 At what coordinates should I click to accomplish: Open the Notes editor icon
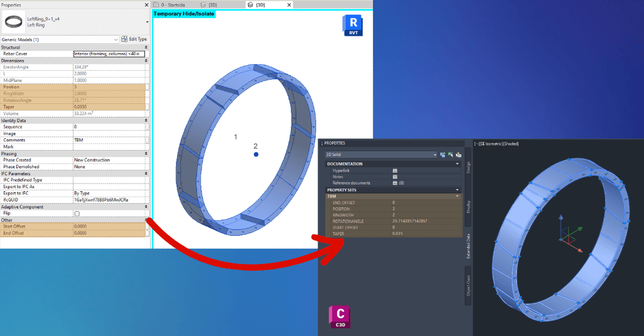tap(395, 177)
